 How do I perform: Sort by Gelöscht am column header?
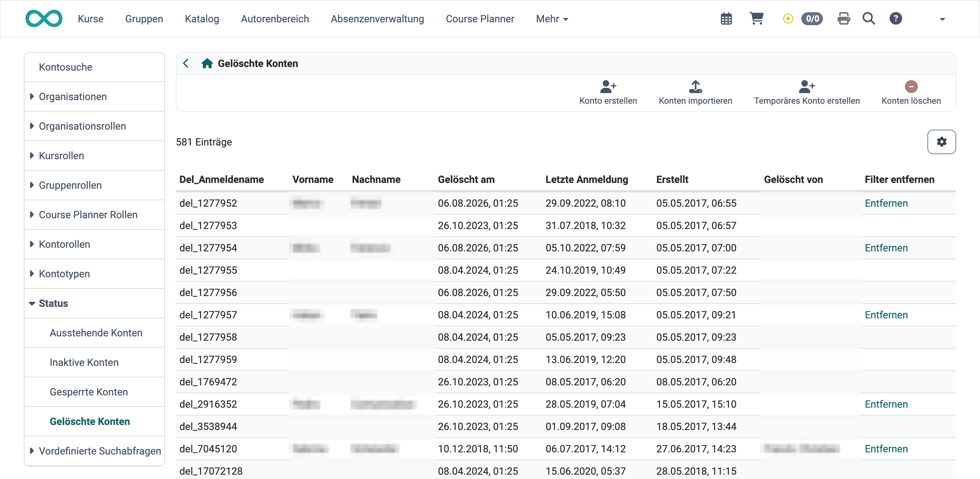466,179
